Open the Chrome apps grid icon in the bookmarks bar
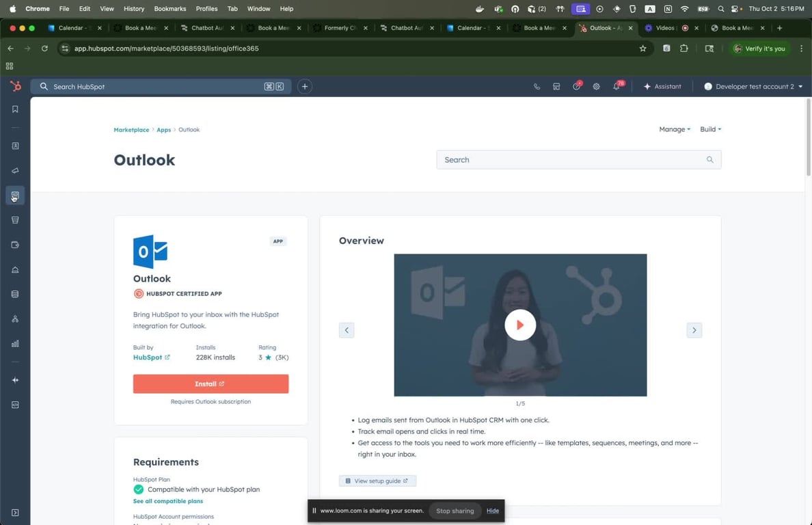812x525 pixels. coord(10,66)
